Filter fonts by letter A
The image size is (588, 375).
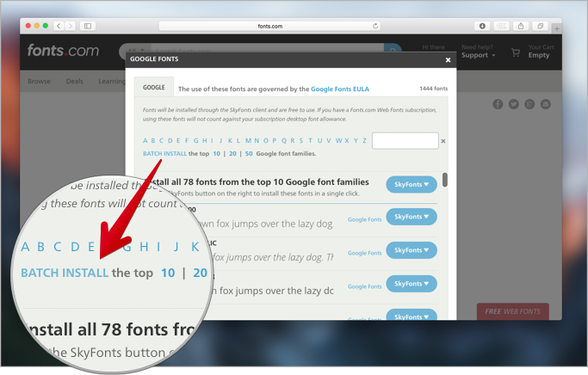coord(145,141)
